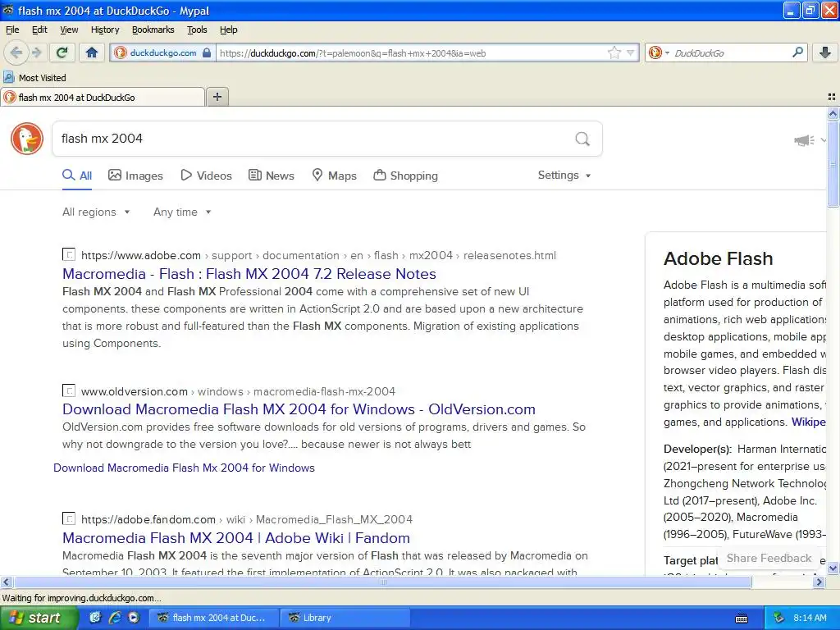The height and width of the screenshot is (630, 840).
Task: Open the OldVersion.com download result link
Action: [x=299, y=409]
